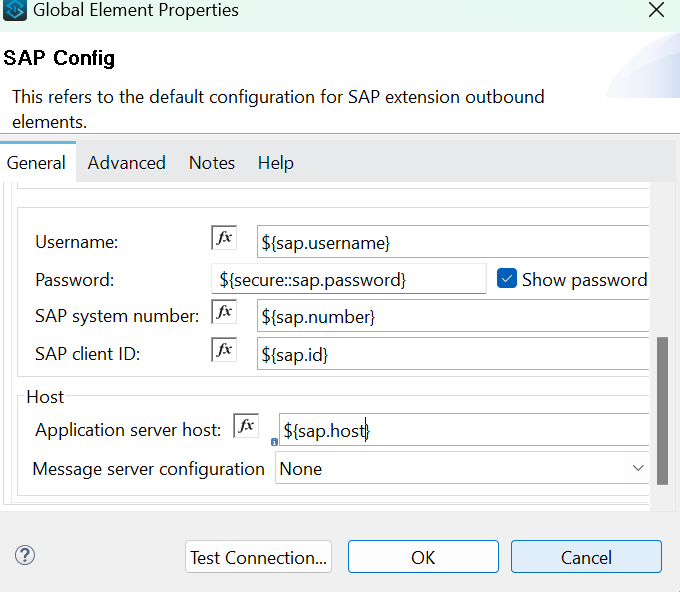Image resolution: width=680 pixels, height=592 pixels.
Task: Close the Global Element Properties dialog
Action: (656, 11)
